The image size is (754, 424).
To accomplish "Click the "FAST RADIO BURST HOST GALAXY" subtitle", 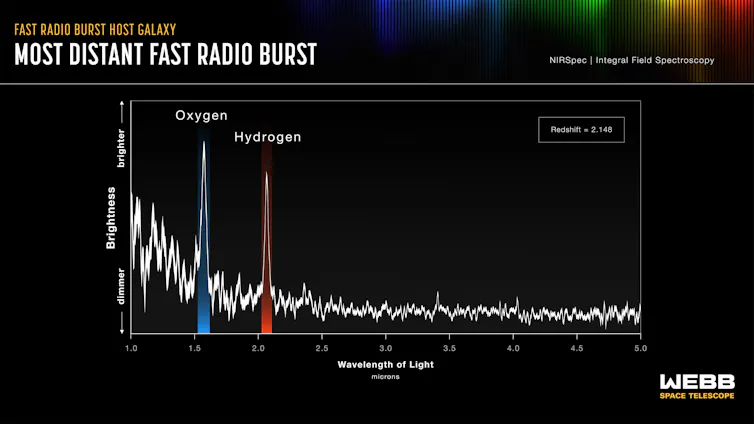I will [95, 30].
